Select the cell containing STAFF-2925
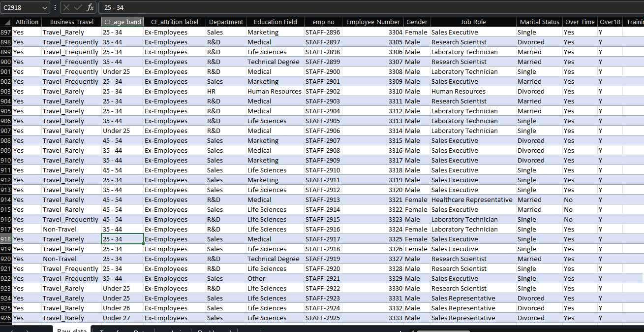 [323, 318]
